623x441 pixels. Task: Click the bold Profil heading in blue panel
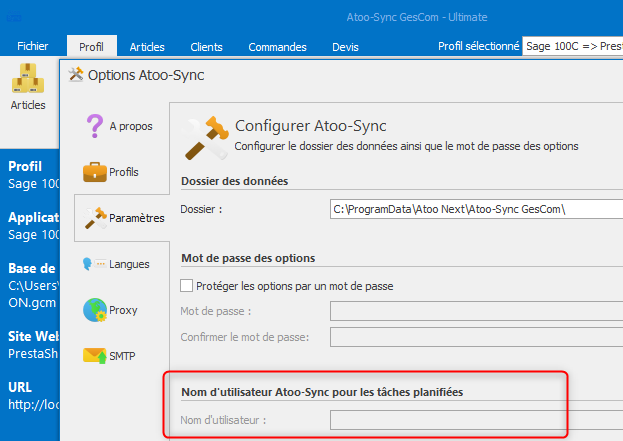pos(25,166)
